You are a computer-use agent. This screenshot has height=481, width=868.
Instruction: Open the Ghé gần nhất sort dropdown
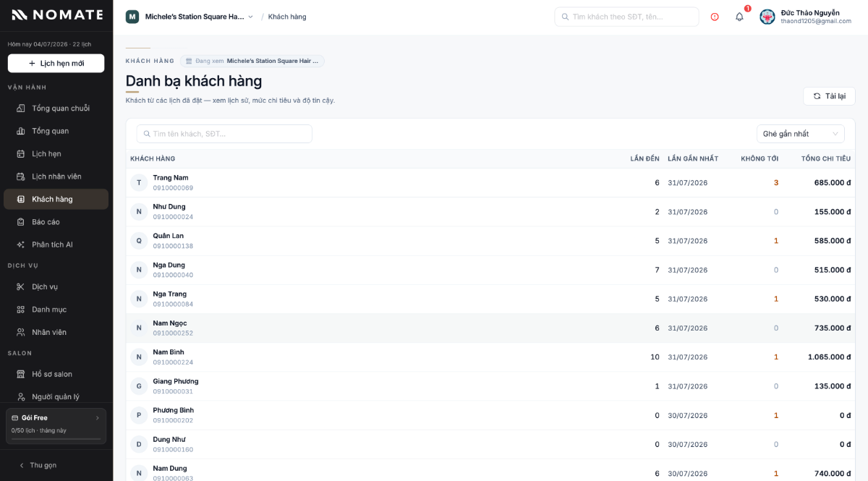click(801, 134)
